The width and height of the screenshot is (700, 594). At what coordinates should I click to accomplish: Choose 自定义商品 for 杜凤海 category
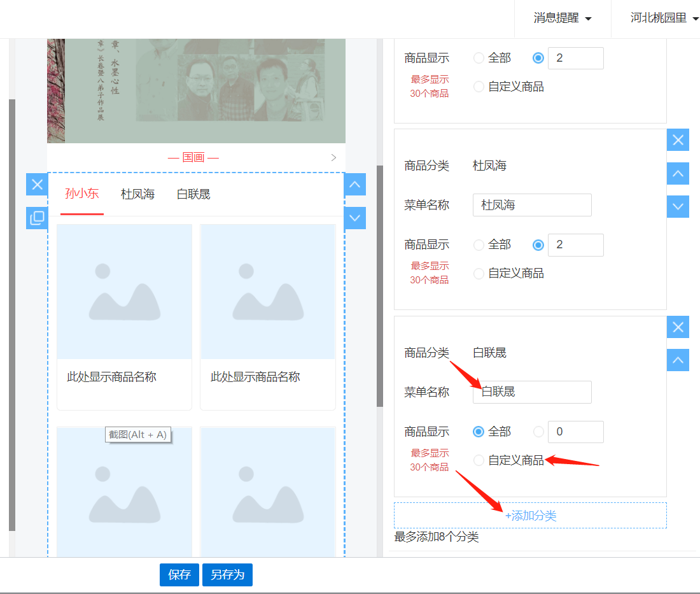(x=479, y=273)
